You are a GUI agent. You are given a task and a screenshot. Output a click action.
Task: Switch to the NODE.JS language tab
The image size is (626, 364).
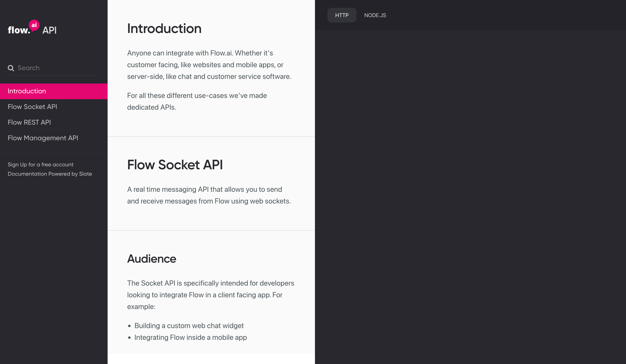(x=375, y=15)
